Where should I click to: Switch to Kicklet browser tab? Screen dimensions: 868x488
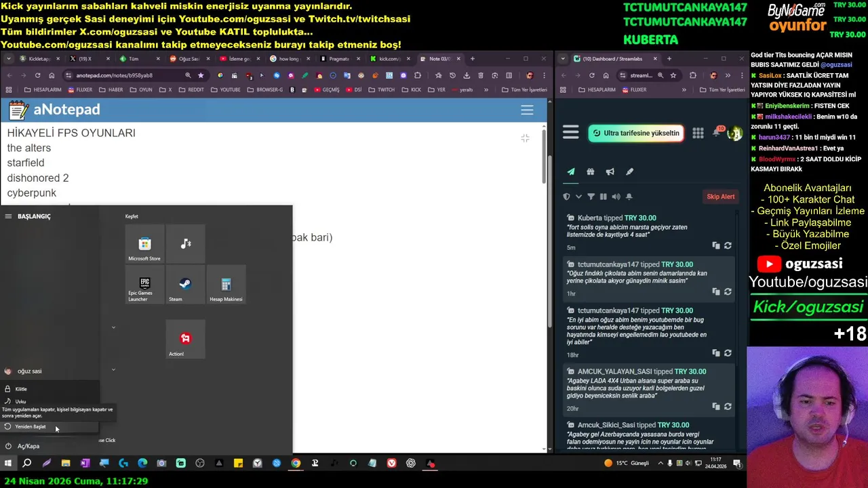(39, 59)
